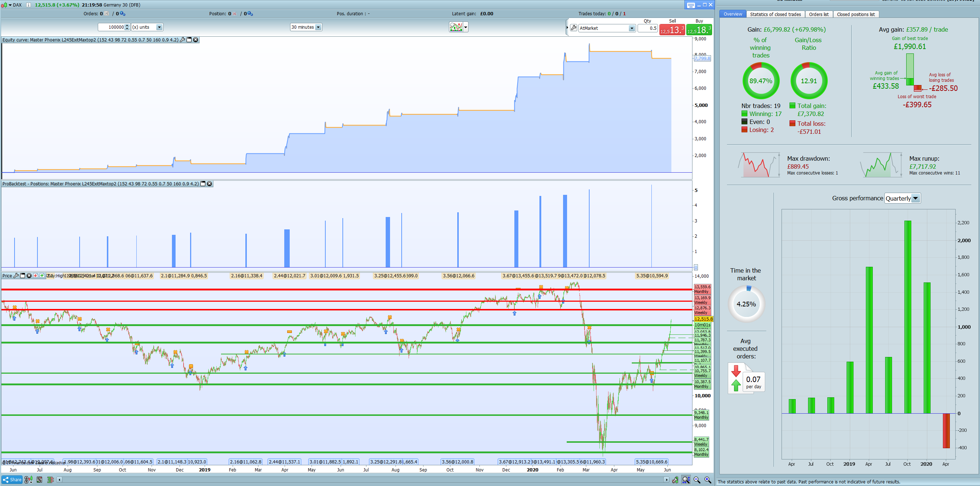Click the order book bars icon
Image resolution: width=980 pixels, height=486 pixels.
point(50,479)
